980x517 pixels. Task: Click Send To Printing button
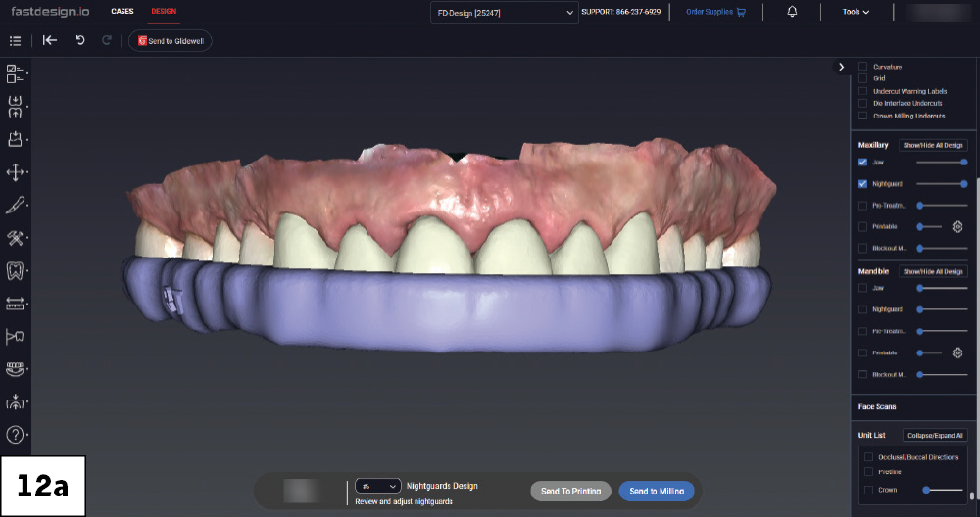click(x=570, y=491)
